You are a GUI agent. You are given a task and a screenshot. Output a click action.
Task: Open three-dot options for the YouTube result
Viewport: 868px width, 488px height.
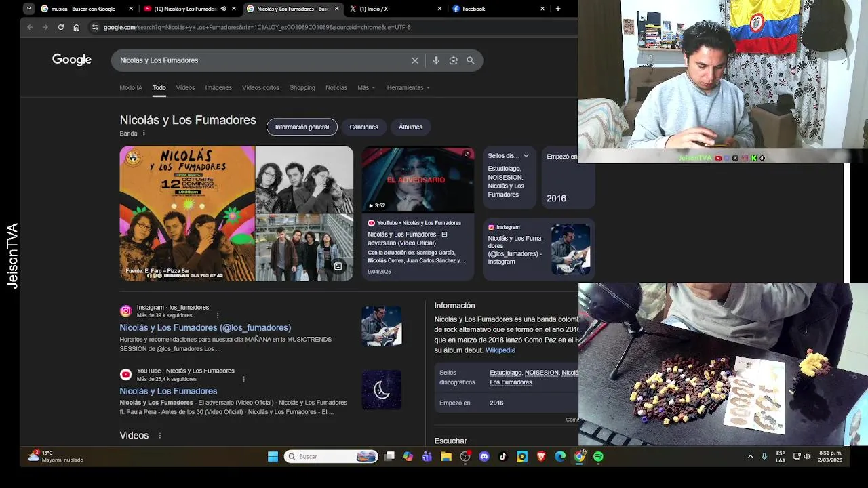(243, 379)
